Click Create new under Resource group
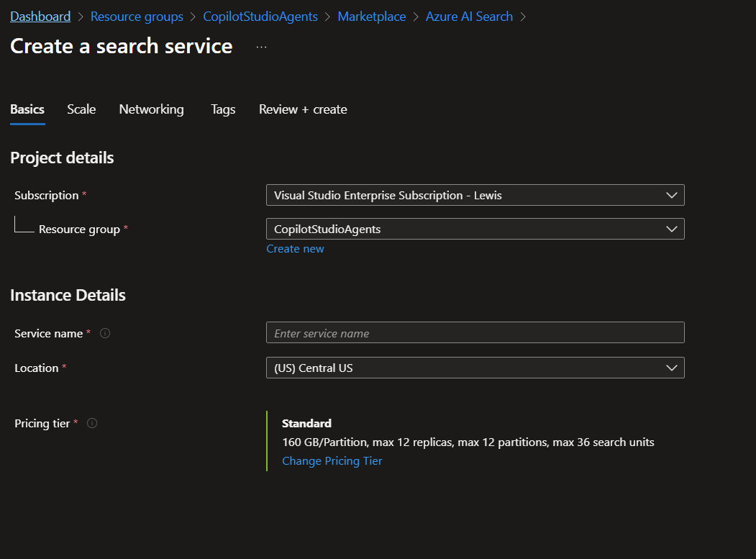756x559 pixels. point(295,248)
